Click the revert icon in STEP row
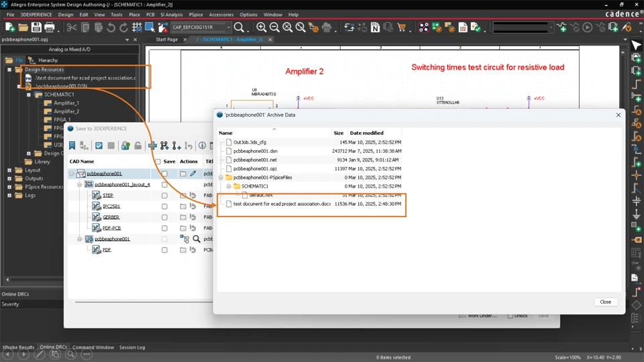644x362 pixels. tap(193, 195)
